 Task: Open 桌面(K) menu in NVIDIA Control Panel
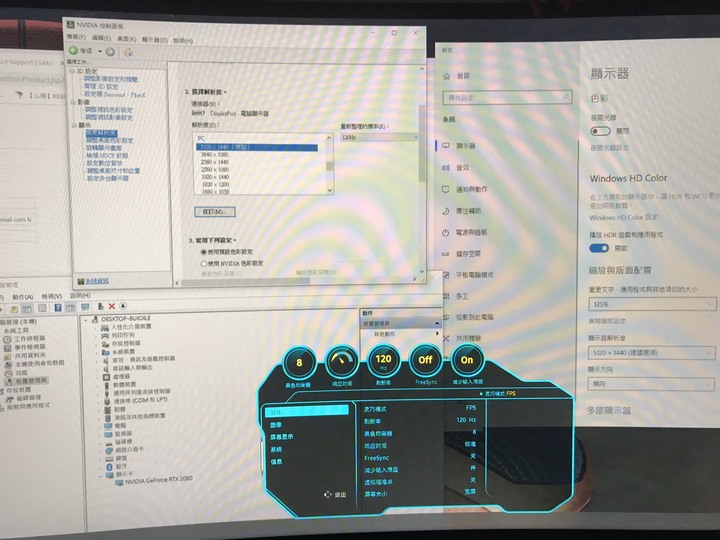click(126, 39)
